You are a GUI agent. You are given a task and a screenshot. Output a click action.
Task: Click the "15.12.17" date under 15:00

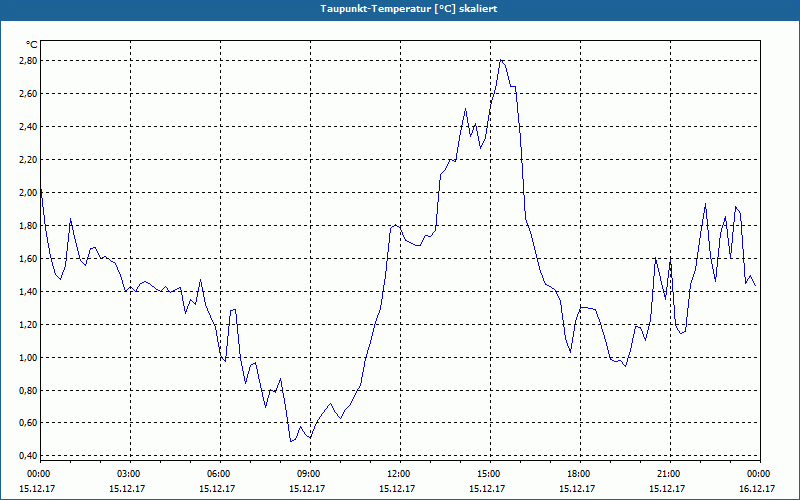(x=487, y=488)
